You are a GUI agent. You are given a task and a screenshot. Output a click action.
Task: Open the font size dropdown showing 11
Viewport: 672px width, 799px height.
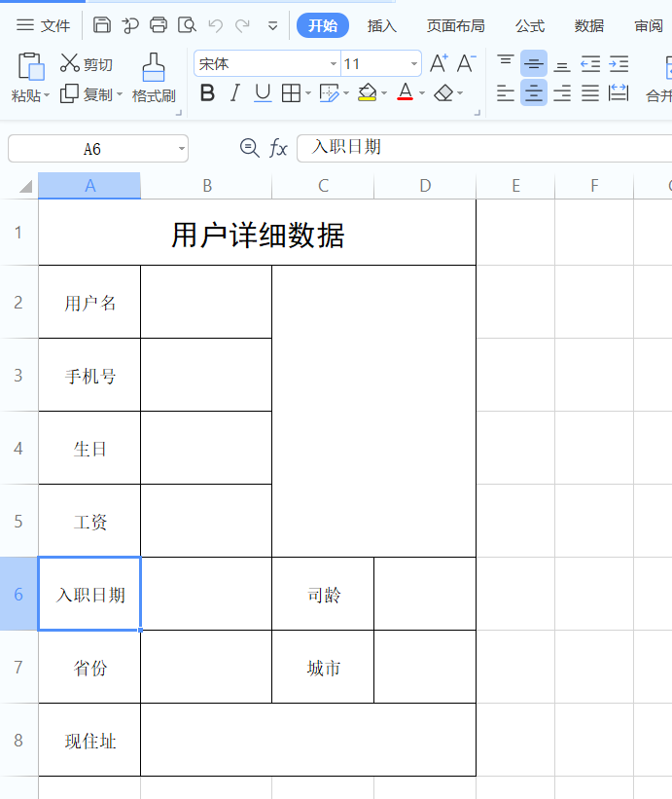(414, 63)
